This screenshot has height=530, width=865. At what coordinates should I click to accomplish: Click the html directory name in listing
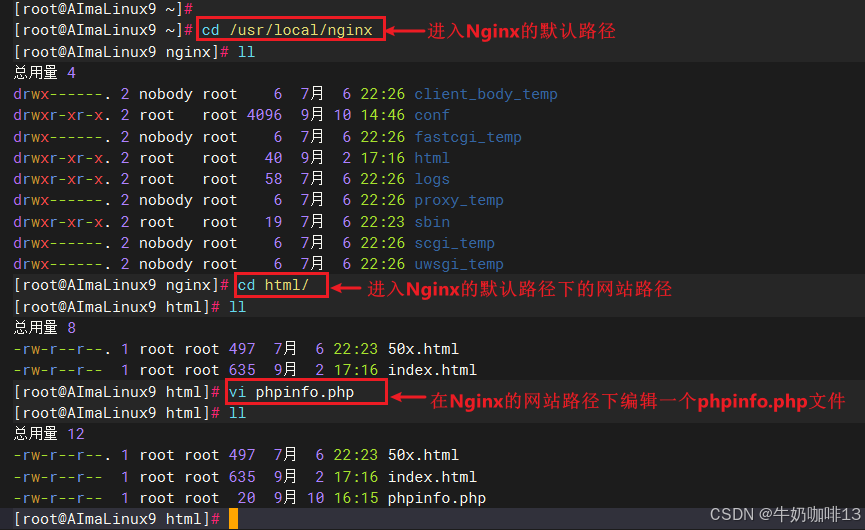[432, 158]
